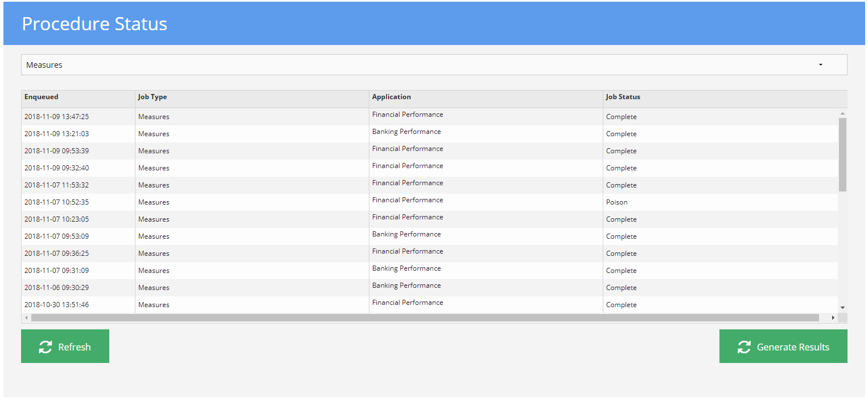Click Measures job type in the 2018-11-09 13:21:03 row
The height and width of the screenshot is (404, 868).
pos(154,134)
